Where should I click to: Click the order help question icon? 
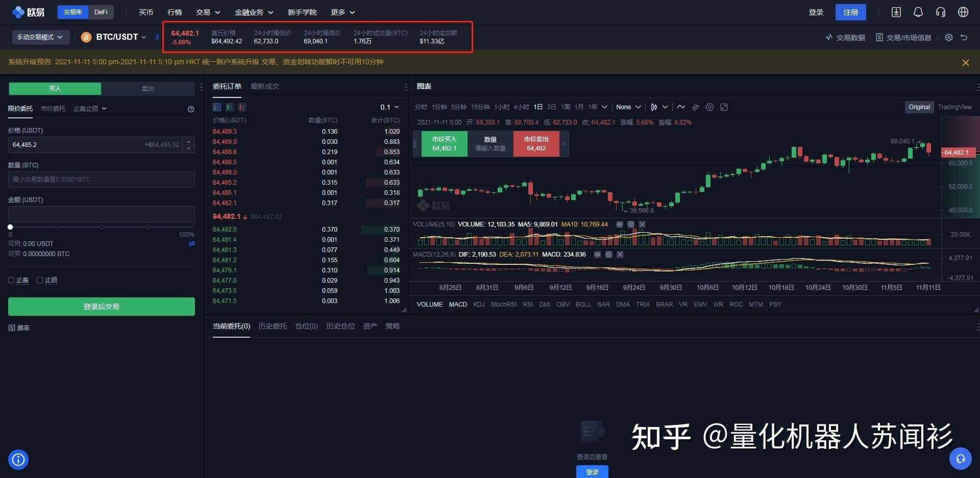point(191,109)
